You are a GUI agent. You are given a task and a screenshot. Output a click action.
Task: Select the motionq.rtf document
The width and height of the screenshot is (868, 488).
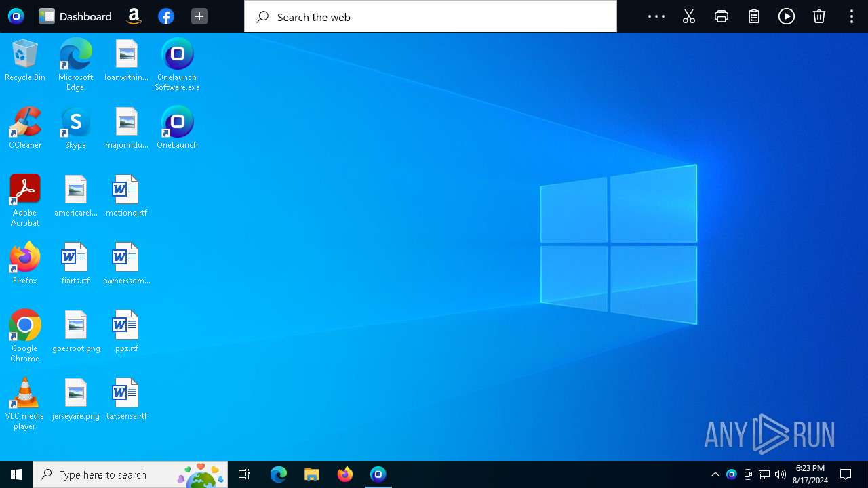(x=127, y=196)
